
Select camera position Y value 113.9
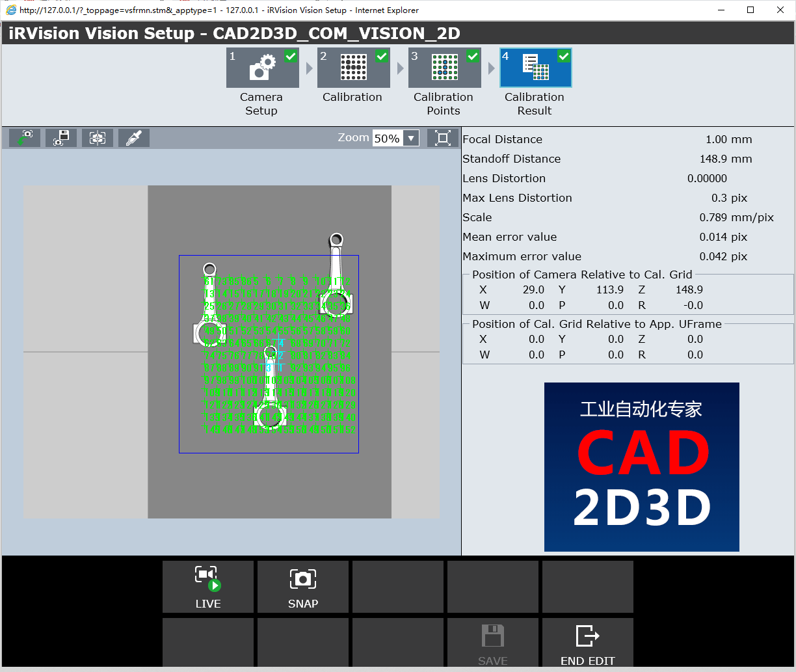(610, 289)
